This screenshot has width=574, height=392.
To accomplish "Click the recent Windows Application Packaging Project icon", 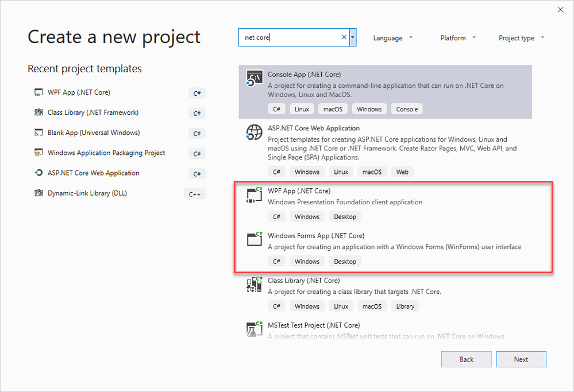I will (x=38, y=153).
